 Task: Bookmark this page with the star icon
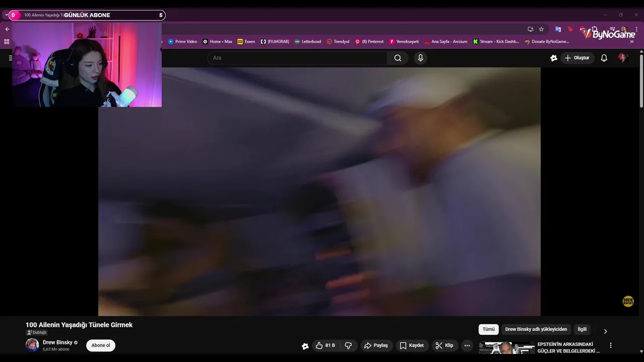tap(541, 29)
